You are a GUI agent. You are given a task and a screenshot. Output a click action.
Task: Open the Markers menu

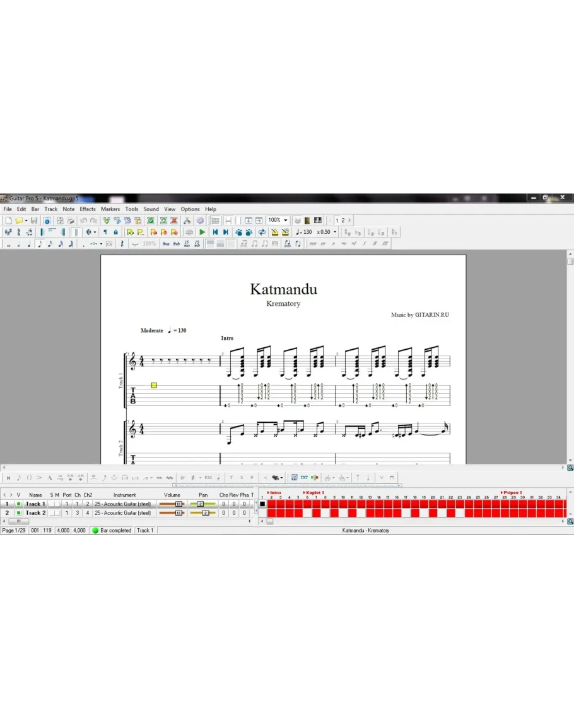point(110,209)
